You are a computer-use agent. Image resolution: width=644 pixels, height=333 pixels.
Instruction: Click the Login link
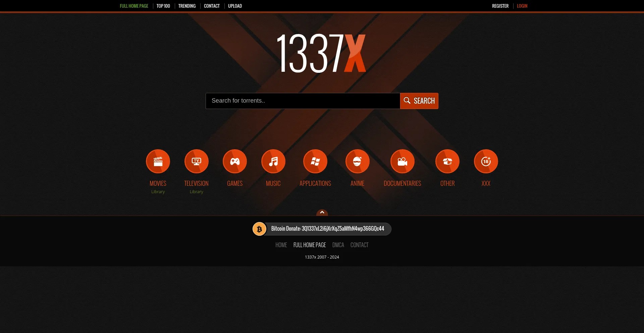click(522, 6)
